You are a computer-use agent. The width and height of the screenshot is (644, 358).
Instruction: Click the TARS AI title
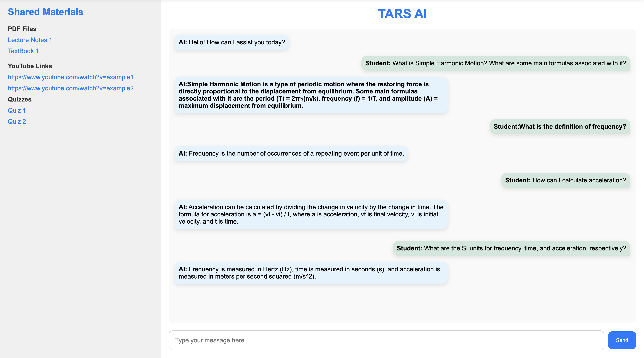click(402, 14)
